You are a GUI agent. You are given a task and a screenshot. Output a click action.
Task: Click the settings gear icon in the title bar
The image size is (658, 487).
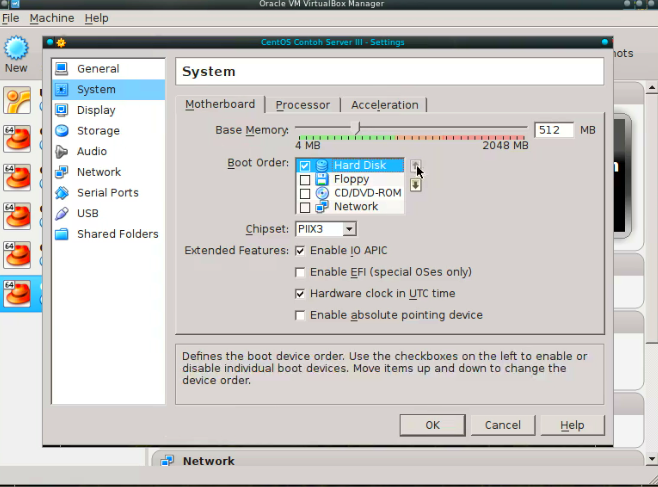61,42
